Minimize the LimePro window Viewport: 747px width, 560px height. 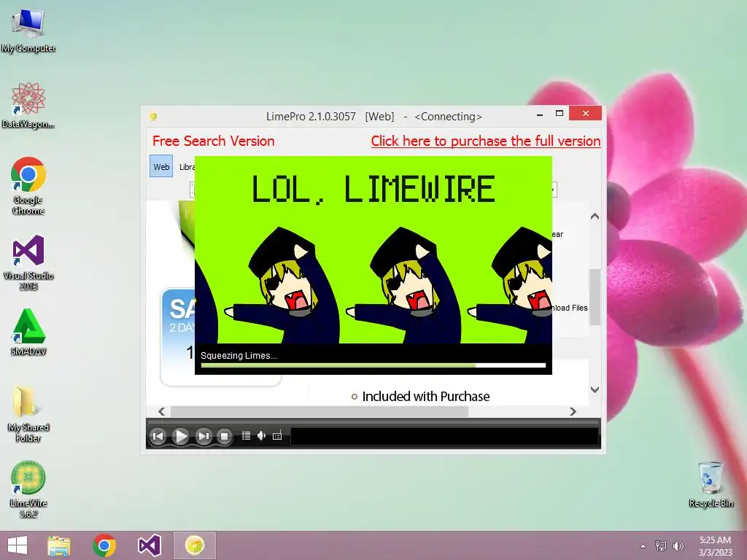click(x=540, y=114)
